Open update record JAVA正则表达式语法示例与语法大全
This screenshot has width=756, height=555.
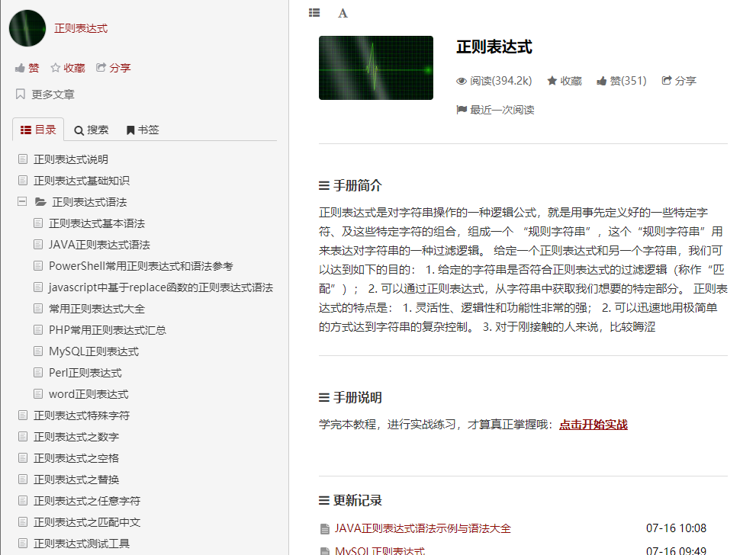423,528
